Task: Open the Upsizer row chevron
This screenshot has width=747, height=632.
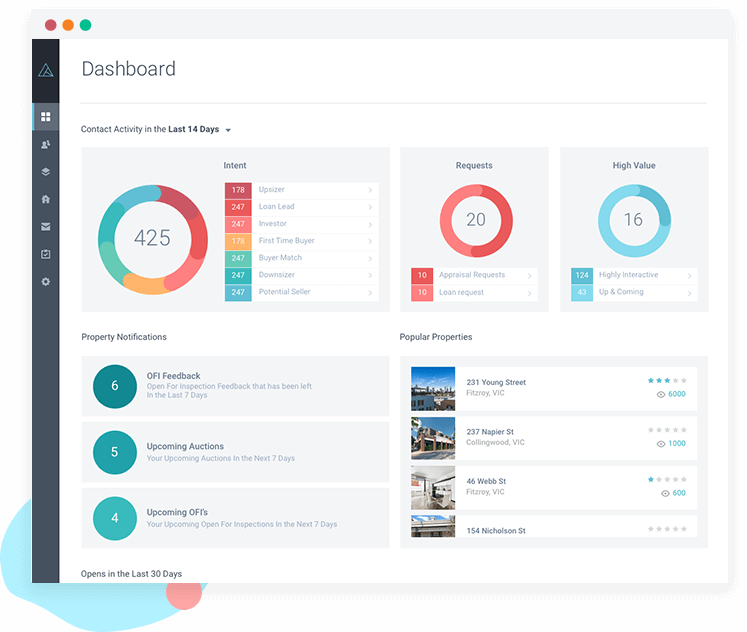Action: [370, 190]
